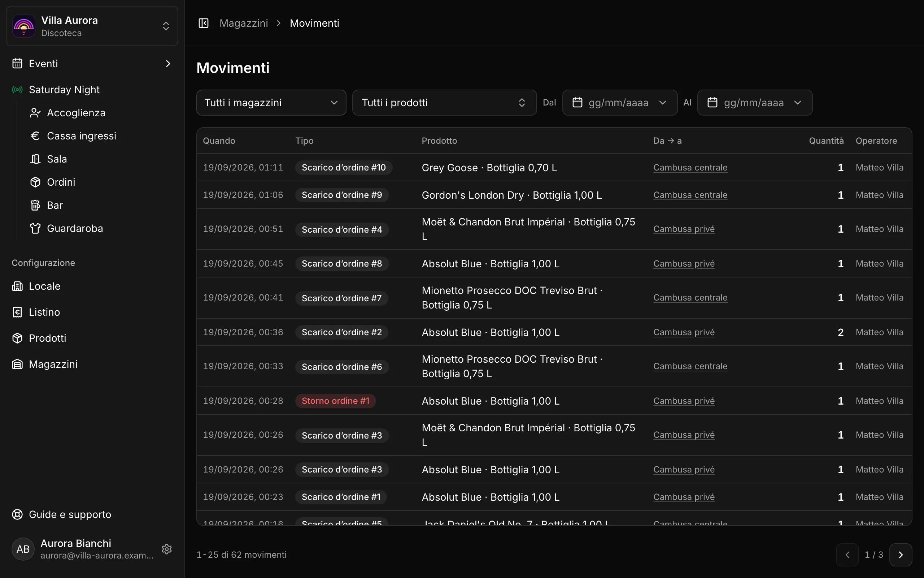Open the Tutti i prodotti combo box
924x578 pixels.
point(444,103)
